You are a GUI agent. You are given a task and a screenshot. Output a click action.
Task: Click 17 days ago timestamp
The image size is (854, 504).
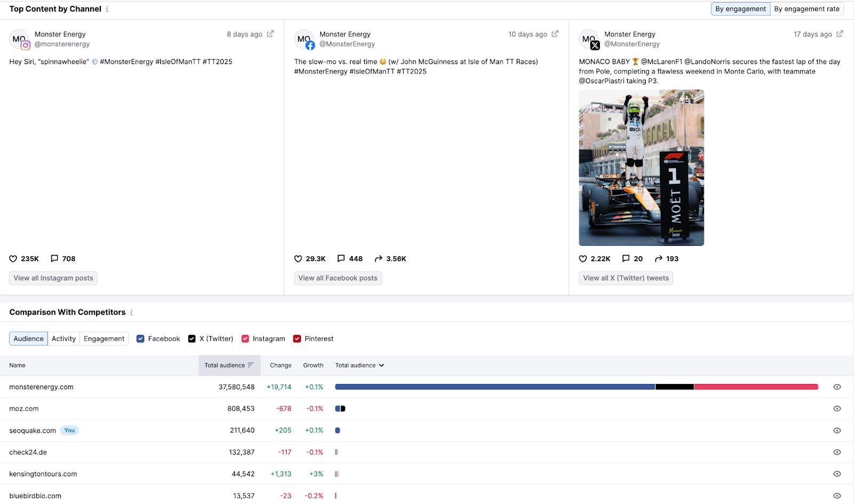812,34
